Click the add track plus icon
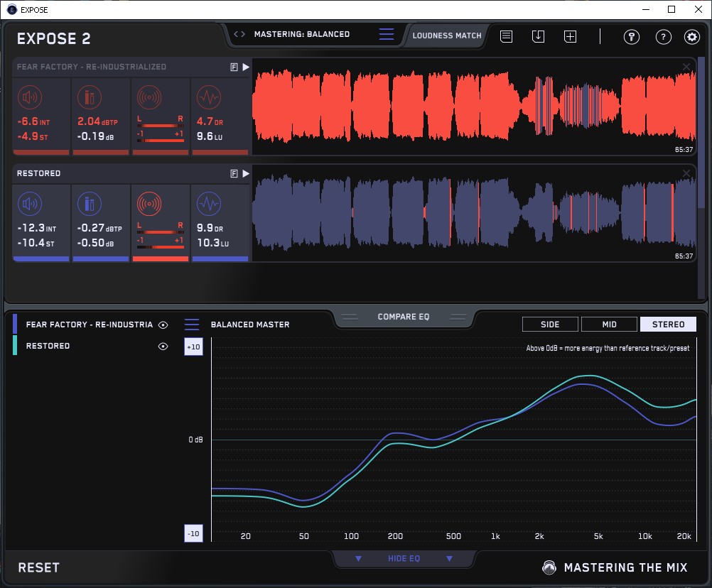Screen dimensions: 712x588 click(570, 36)
